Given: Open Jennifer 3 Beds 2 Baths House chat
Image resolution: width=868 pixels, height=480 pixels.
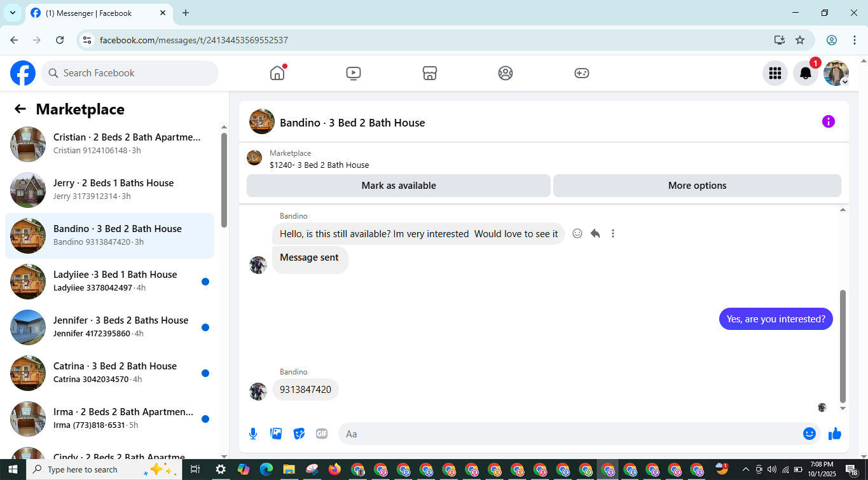Looking at the screenshot, I should click(x=109, y=327).
